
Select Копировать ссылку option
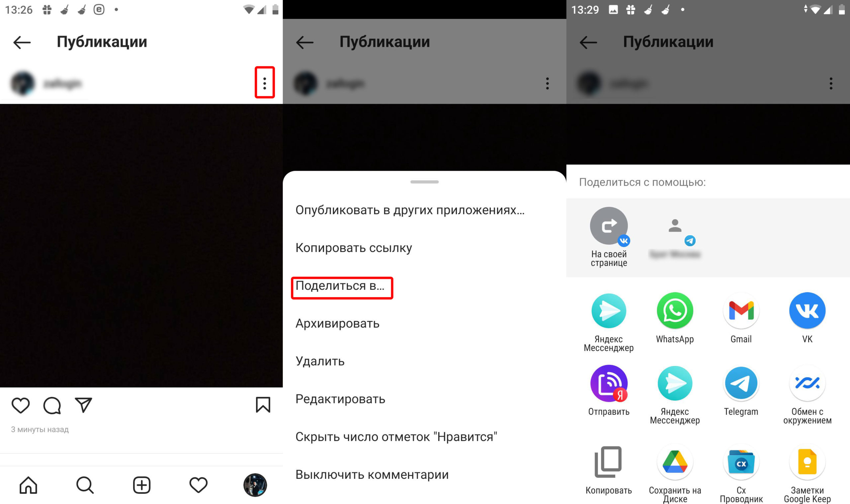point(354,247)
